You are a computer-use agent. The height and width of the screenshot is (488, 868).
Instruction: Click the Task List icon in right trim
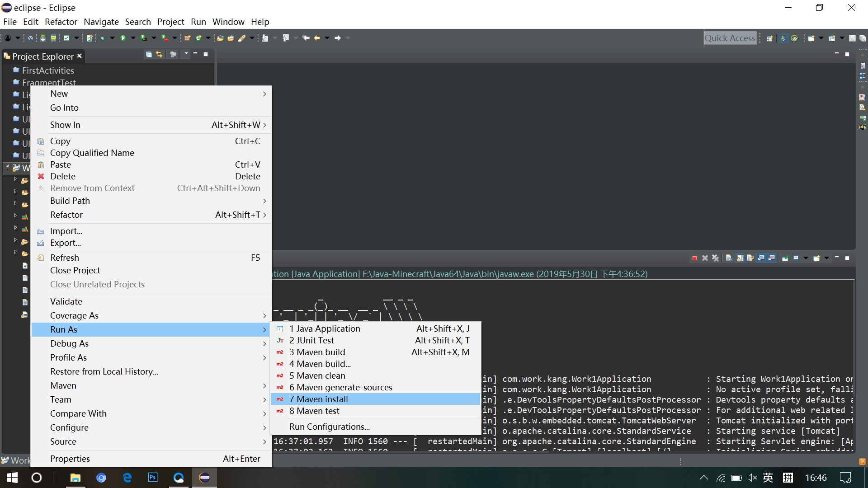tap(862, 66)
